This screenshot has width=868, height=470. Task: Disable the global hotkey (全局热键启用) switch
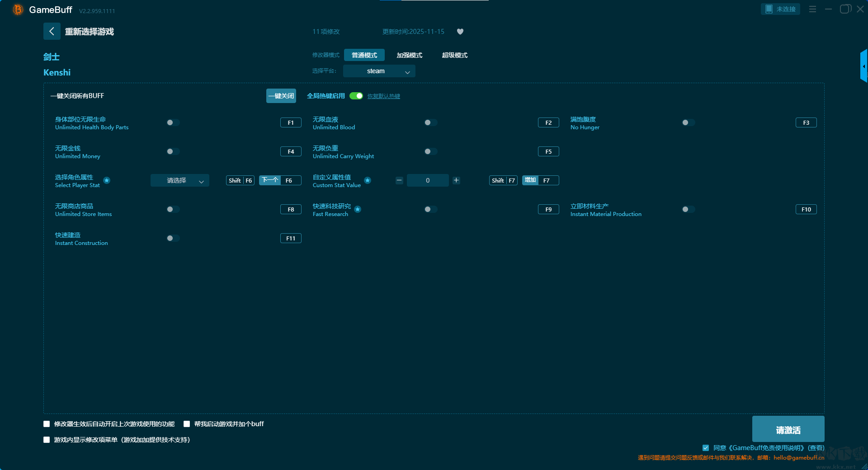coord(356,96)
